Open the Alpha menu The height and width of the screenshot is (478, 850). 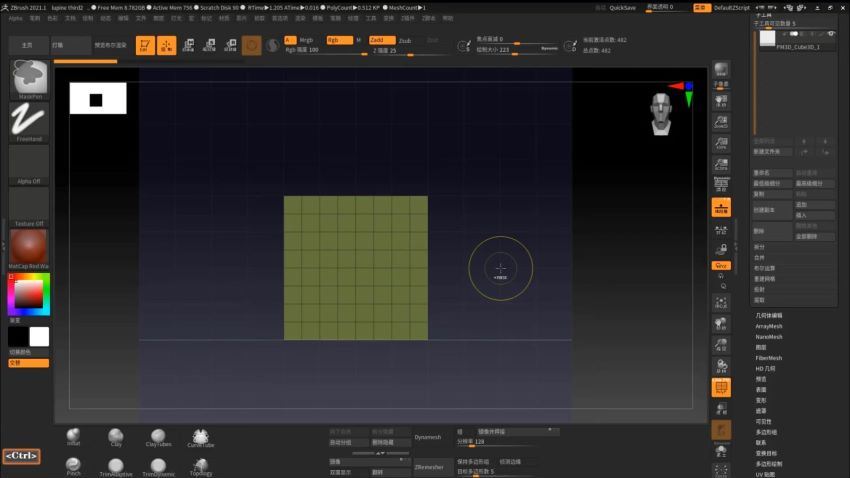pos(15,18)
